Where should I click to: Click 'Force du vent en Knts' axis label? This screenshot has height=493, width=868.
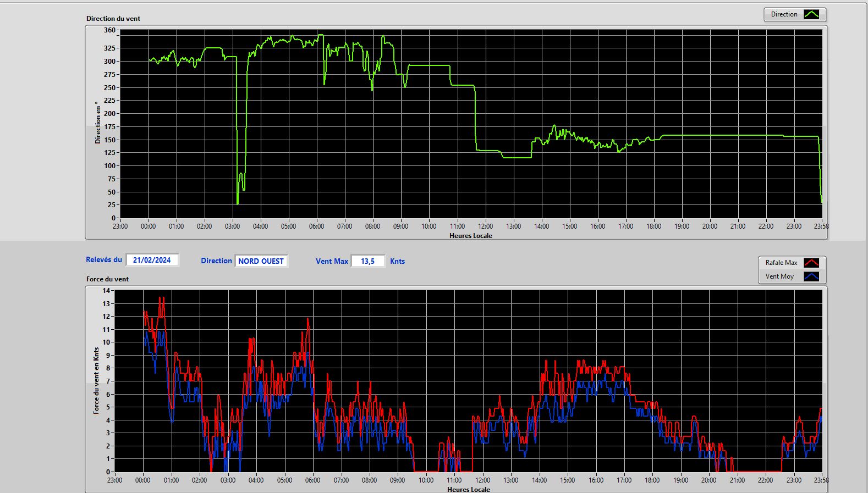click(x=96, y=380)
